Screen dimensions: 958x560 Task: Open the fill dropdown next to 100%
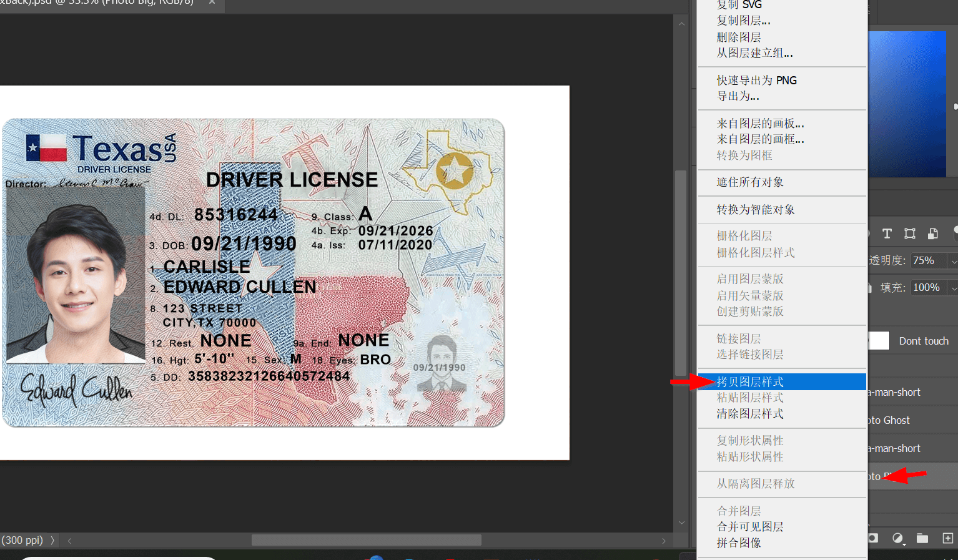pyautogui.click(x=953, y=288)
